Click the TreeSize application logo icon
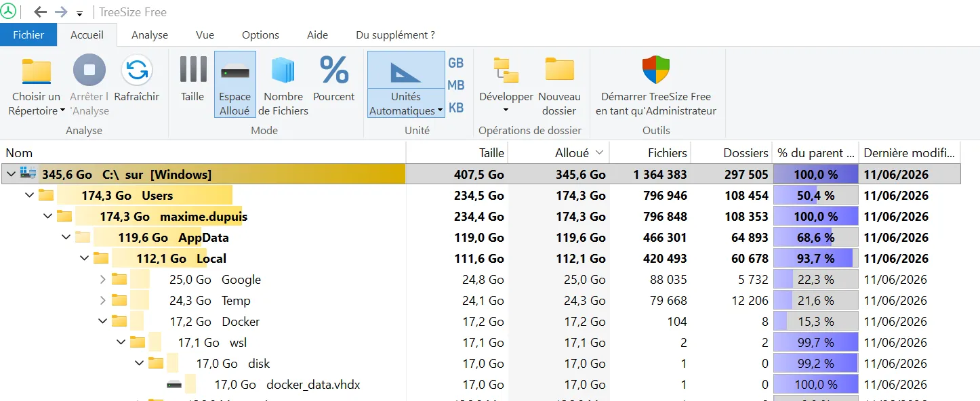 [9, 12]
